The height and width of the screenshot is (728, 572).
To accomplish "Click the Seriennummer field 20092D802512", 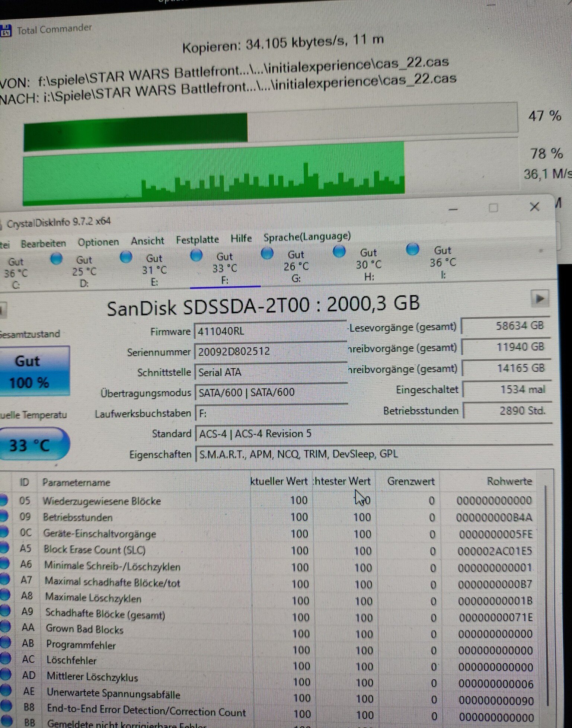I will (x=271, y=351).
